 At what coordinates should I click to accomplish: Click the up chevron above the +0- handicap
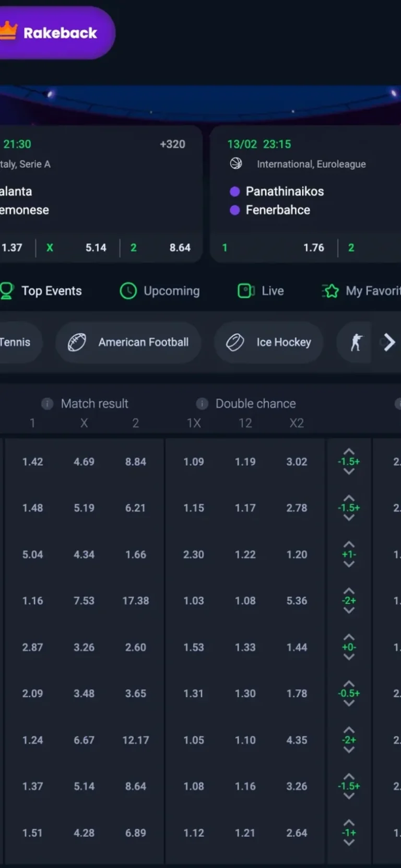click(x=349, y=638)
